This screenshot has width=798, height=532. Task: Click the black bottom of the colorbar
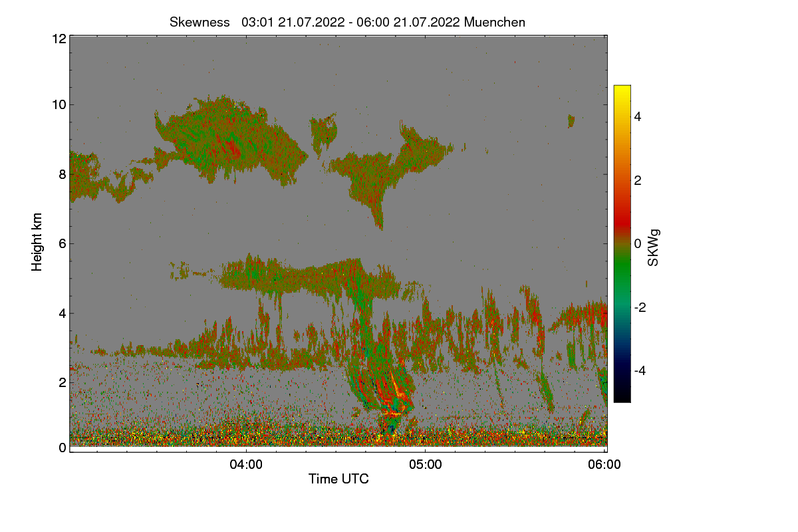click(x=622, y=396)
